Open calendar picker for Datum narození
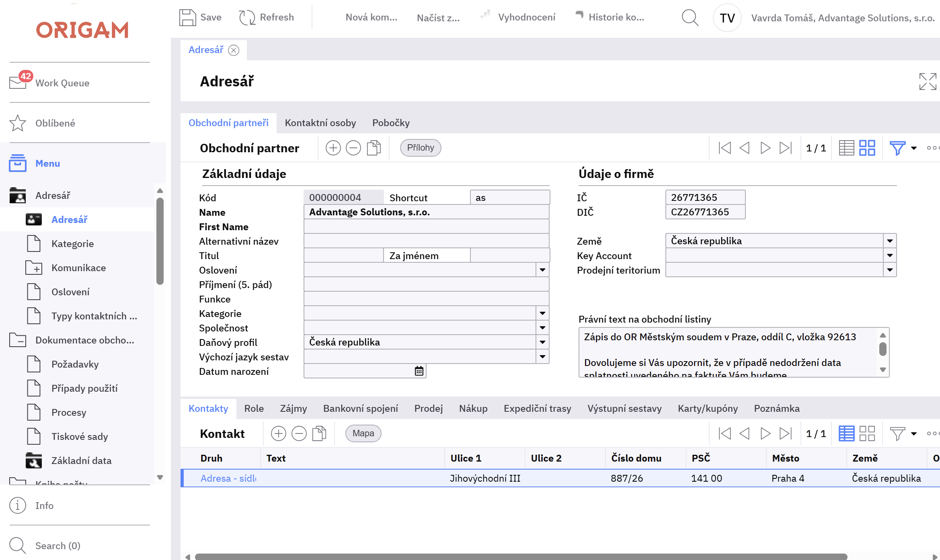The width and height of the screenshot is (940, 560). 419,371
